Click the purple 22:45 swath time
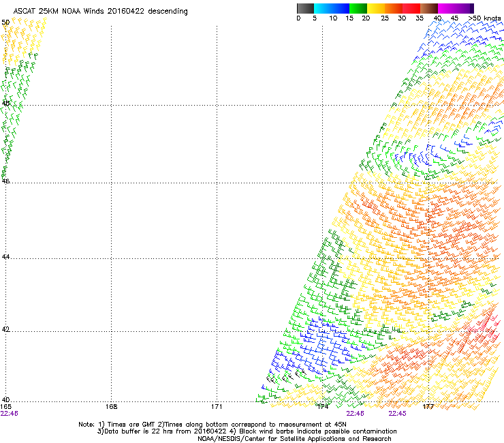This screenshot has width=504, height=443. (397, 414)
